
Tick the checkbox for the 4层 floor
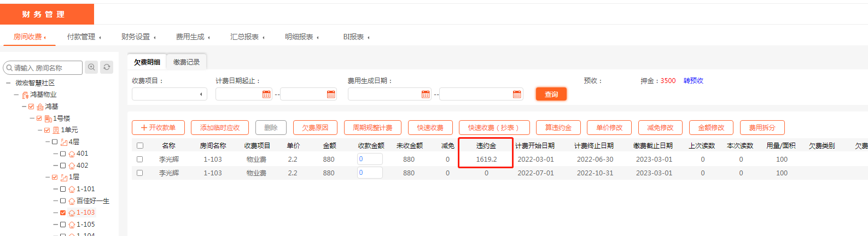(55, 142)
